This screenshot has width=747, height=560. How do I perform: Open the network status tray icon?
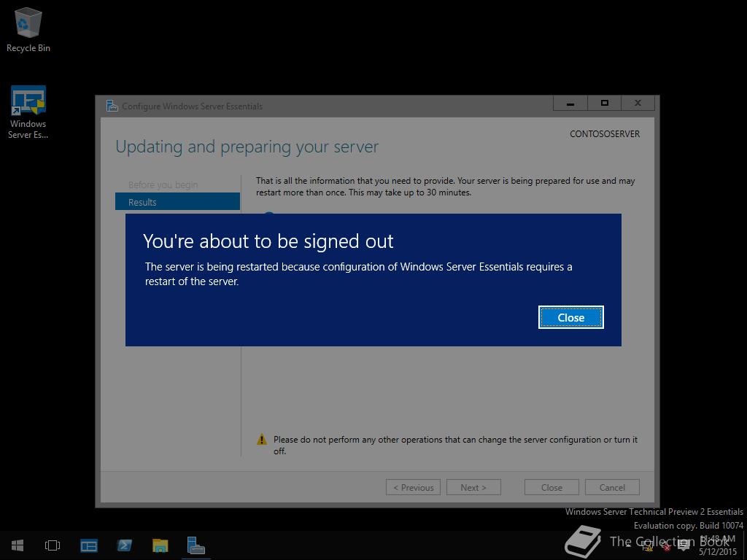click(647, 545)
